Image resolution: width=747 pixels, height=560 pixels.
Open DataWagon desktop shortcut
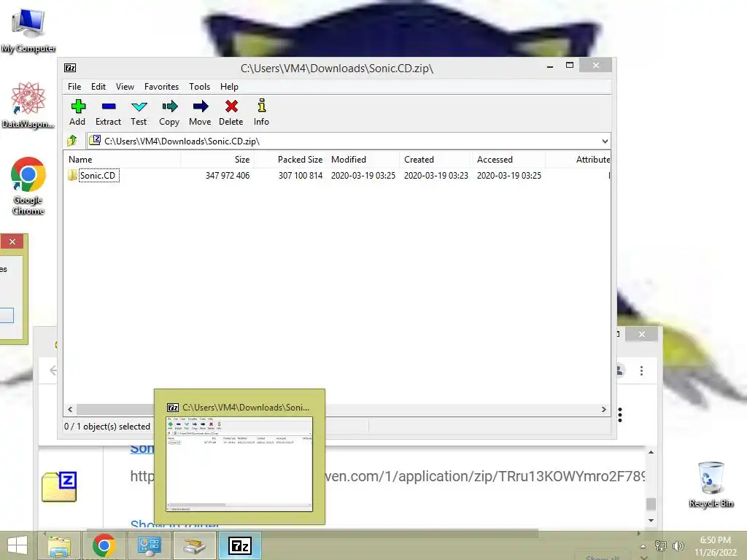(28, 106)
